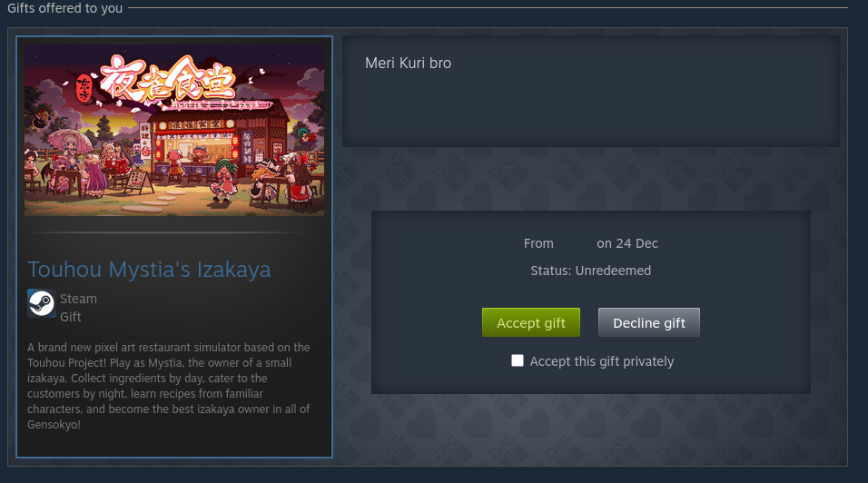Screen dimensions: 868x483
Task: Click the game description paragraph
Action: point(169,386)
